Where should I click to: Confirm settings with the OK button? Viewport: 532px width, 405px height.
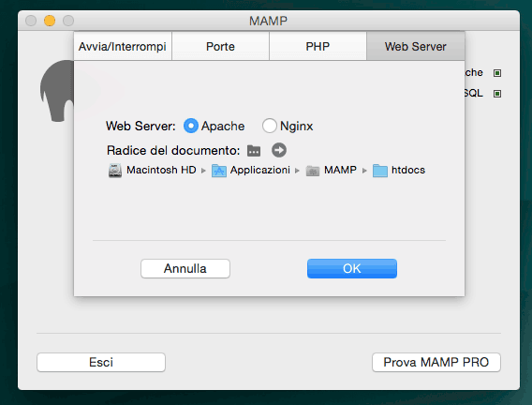pos(352,268)
